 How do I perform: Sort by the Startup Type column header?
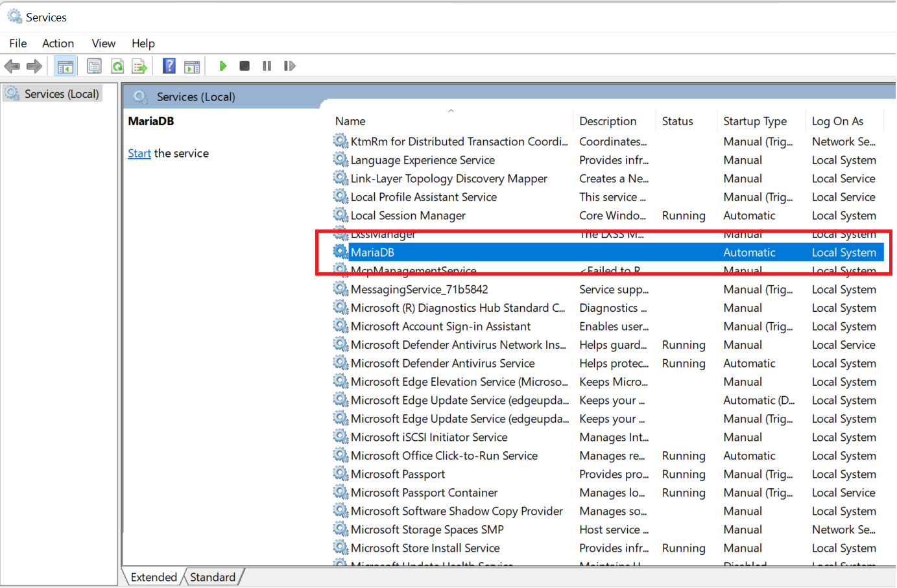[x=754, y=121]
